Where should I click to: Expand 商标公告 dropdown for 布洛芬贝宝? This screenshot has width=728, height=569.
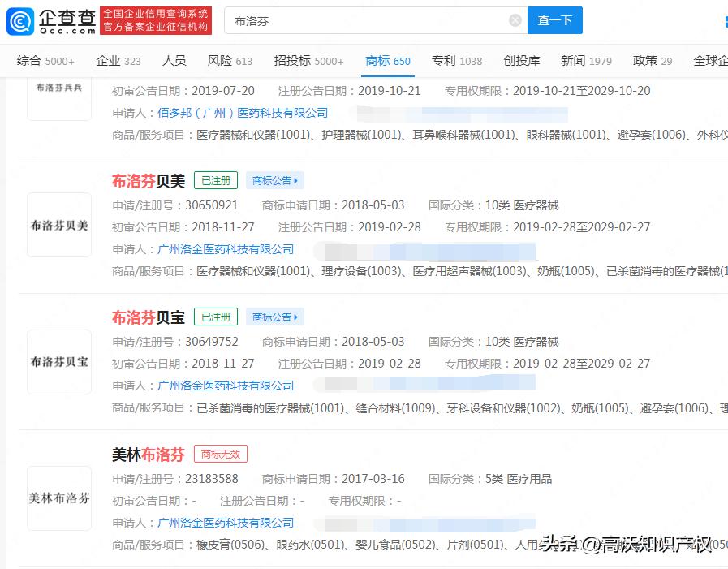click(x=275, y=317)
